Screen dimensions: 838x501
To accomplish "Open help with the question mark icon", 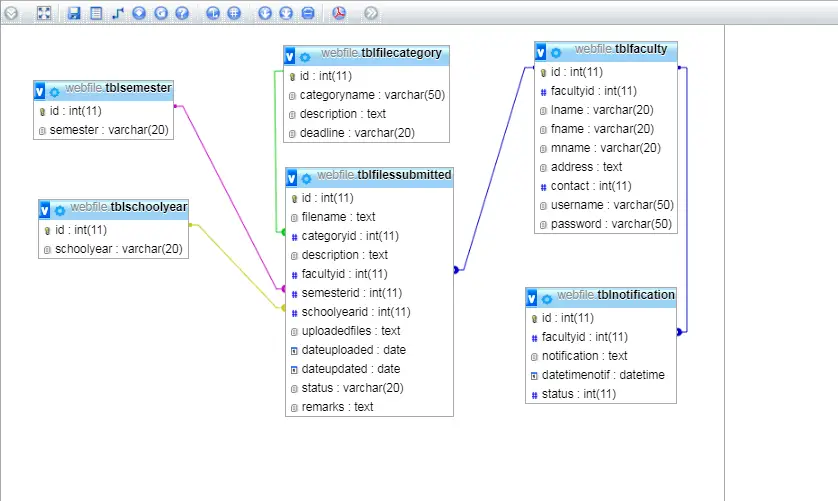I will click(182, 13).
